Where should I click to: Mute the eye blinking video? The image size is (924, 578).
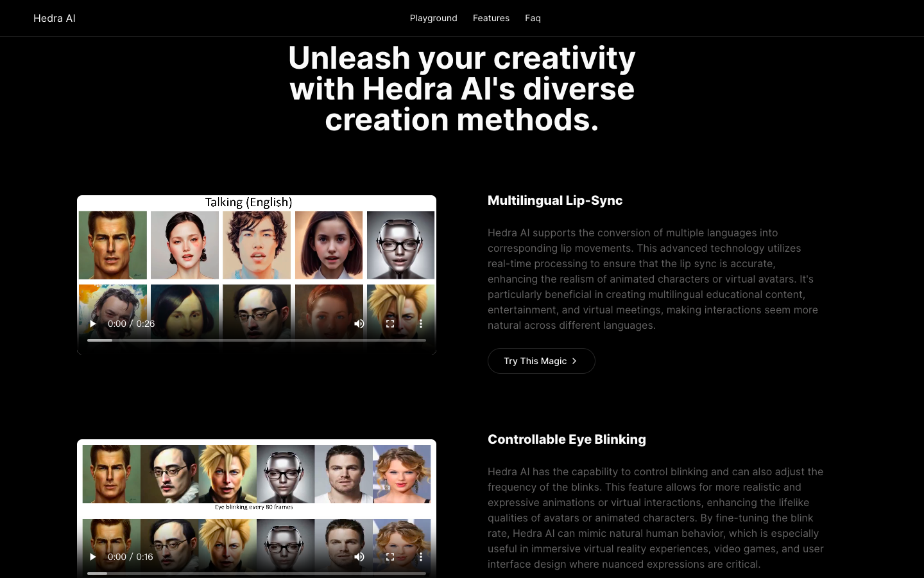tap(359, 557)
